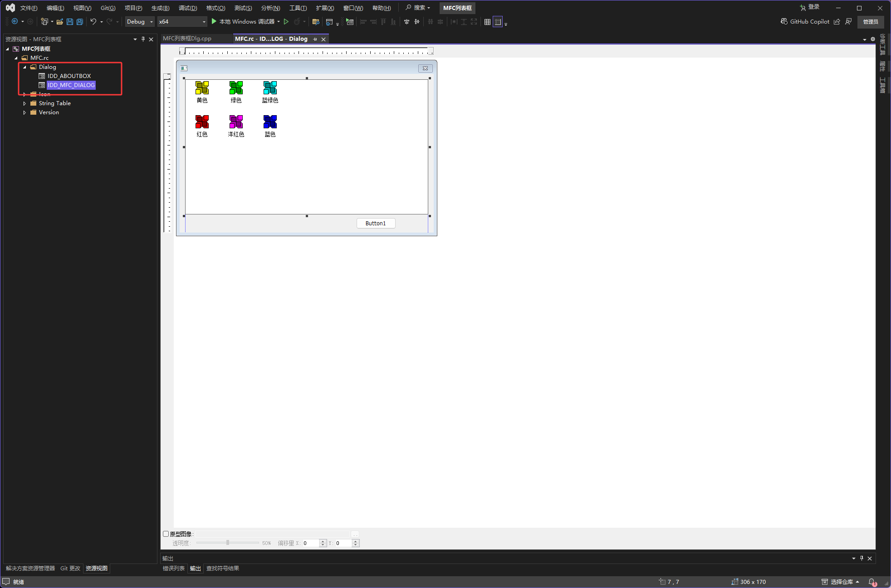Start debugging with the green play icon

pyautogui.click(x=214, y=22)
